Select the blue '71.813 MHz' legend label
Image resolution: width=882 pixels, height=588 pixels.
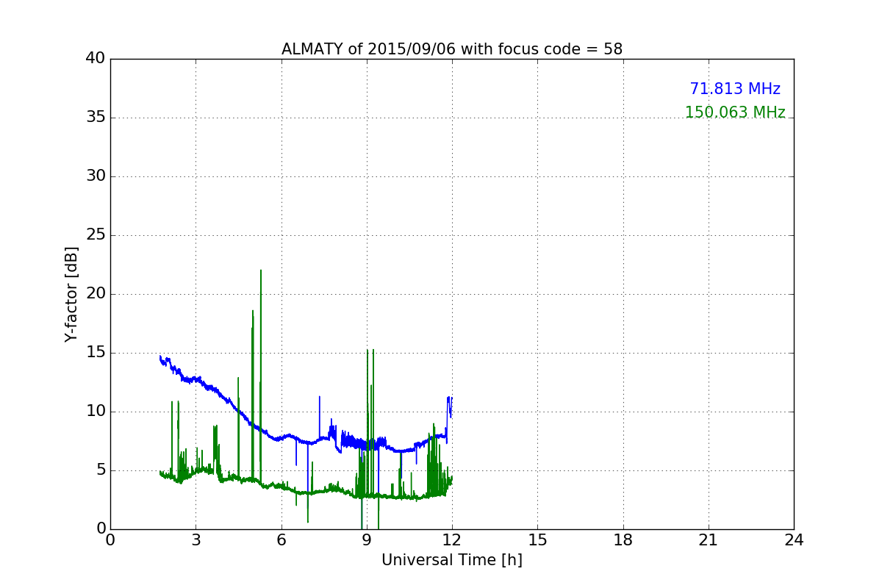(735, 89)
